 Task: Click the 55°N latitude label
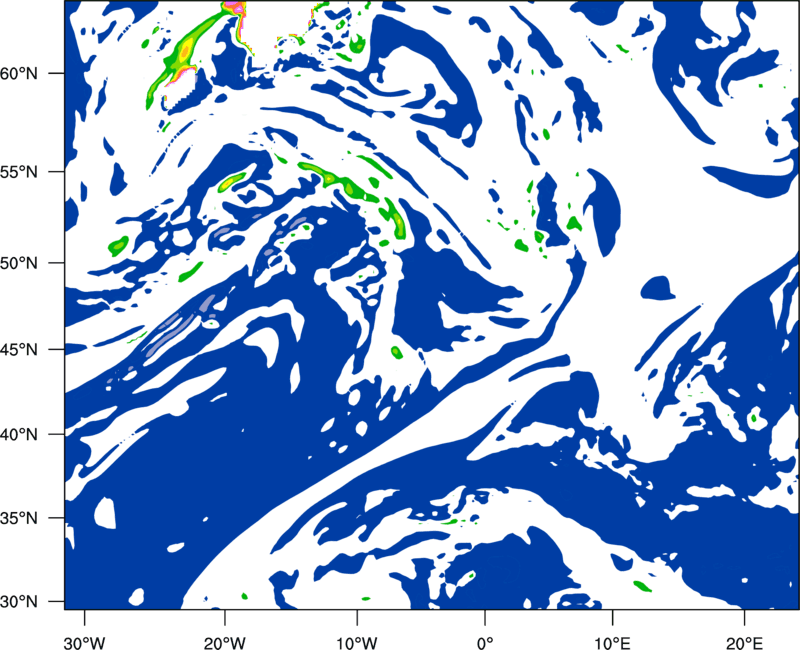19,172
